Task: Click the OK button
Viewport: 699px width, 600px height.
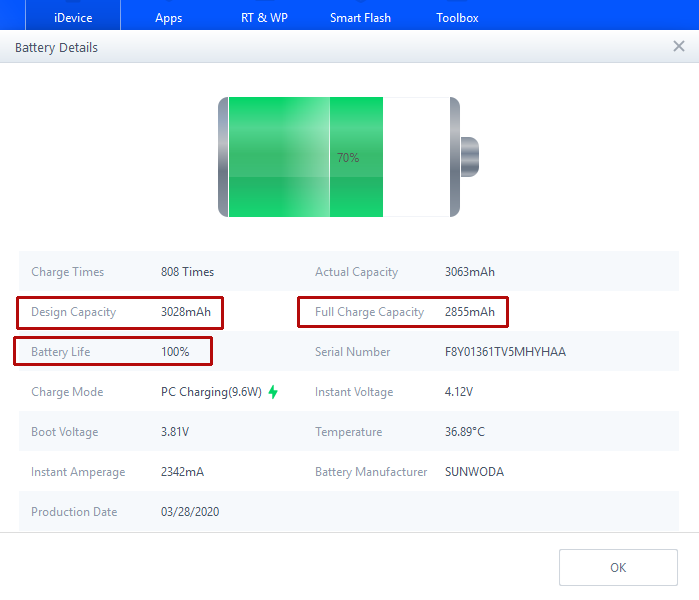Action: pyautogui.click(x=618, y=567)
